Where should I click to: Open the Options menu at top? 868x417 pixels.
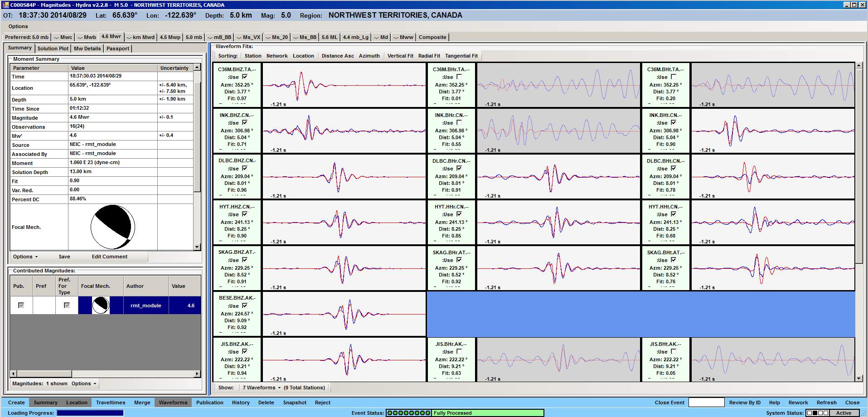(18, 26)
